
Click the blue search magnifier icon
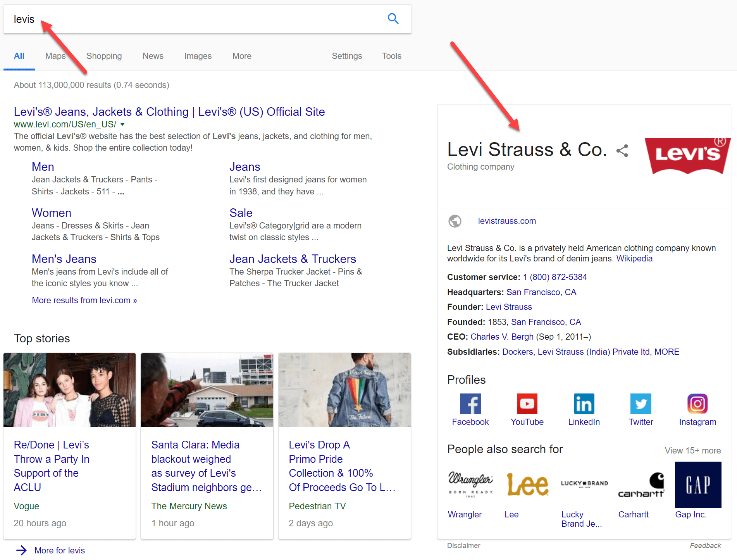(393, 19)
